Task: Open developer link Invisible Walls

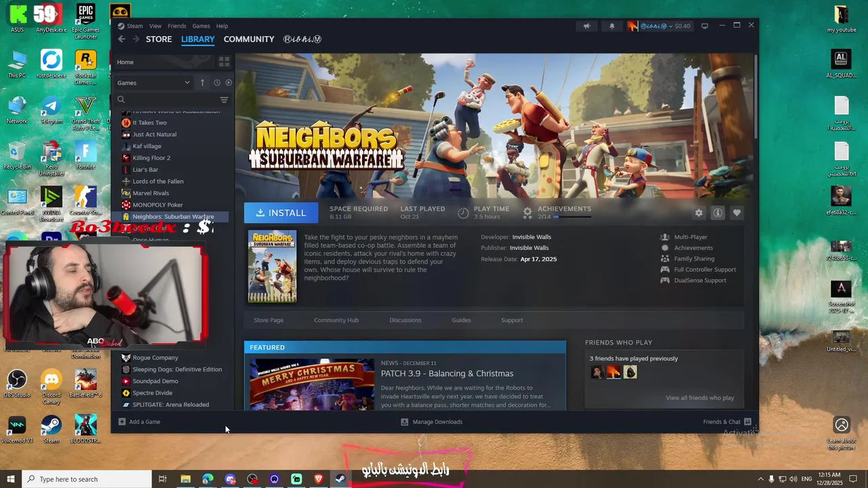Action: [x=532, y=237]
